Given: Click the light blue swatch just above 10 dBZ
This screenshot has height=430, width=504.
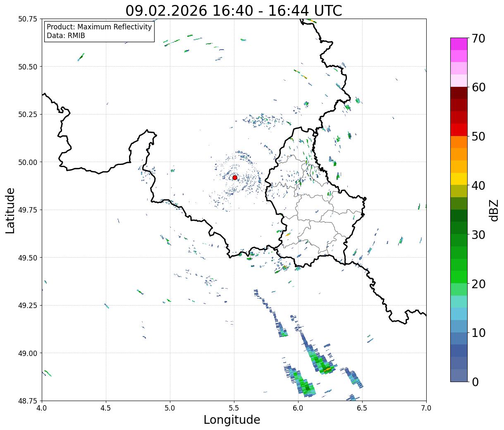Looking at the screenshot, I should 459,326.
